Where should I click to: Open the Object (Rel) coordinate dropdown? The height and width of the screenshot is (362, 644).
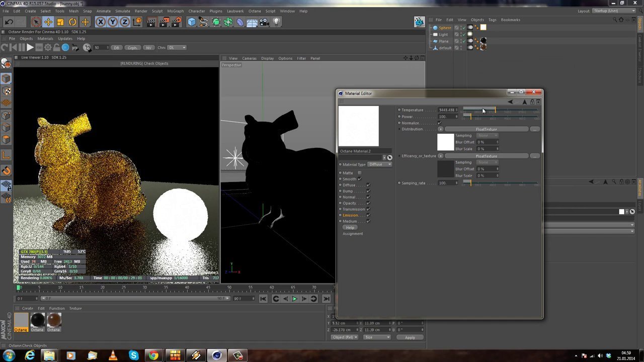345,337
